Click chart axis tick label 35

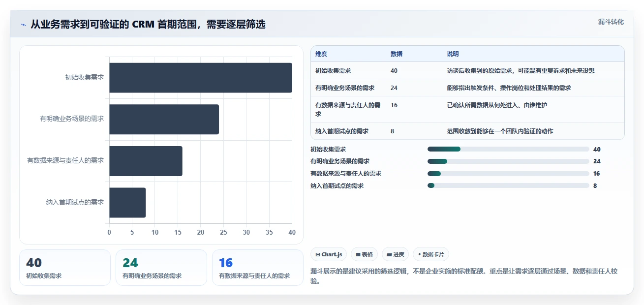(x=269, y=232)
